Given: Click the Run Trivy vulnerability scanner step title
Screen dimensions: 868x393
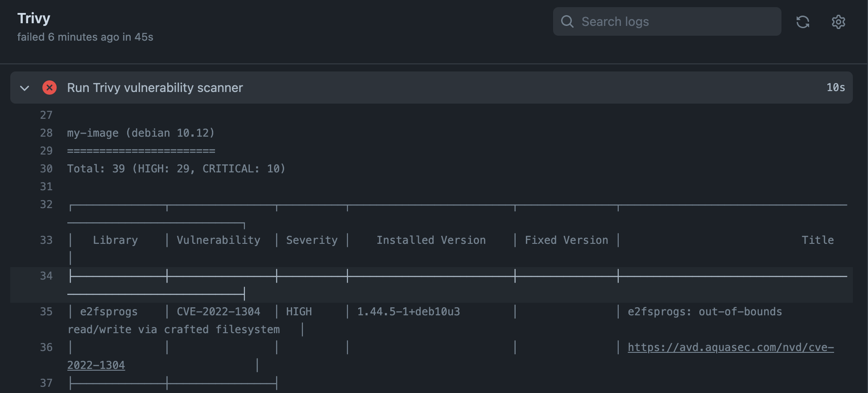Looking at the screenshot, I should click(x=155, y=88).
